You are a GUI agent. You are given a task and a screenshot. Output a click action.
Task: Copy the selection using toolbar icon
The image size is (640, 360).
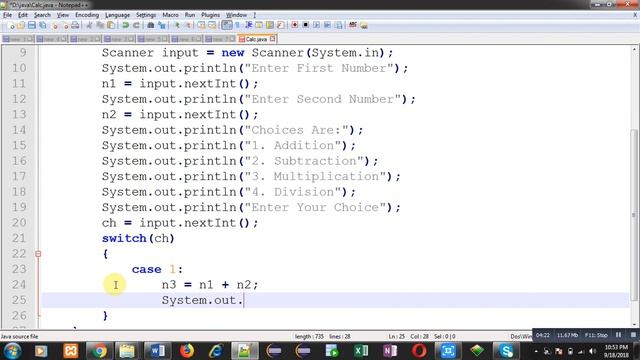pos(100,25)
